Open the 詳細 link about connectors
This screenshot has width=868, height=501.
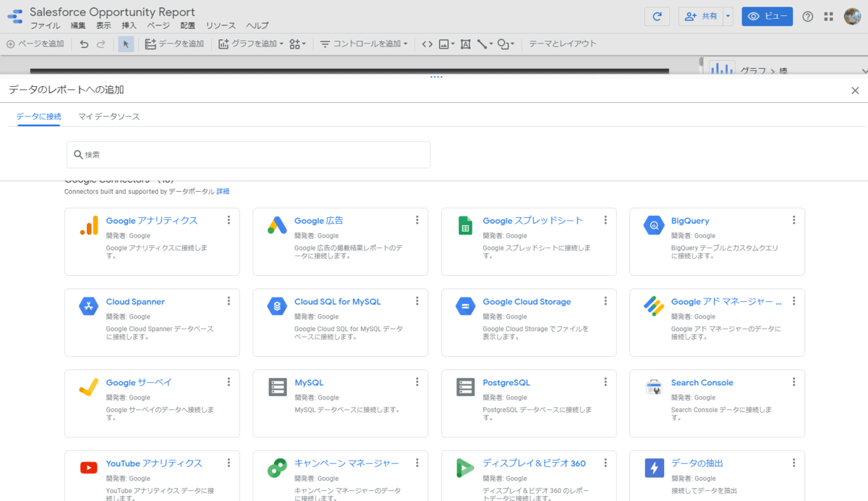click(x=223, y=192)
